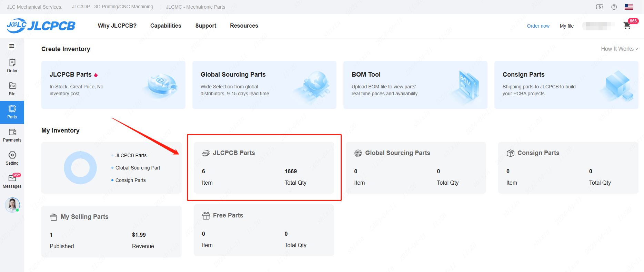Open Setting in the sidebar
Viewport: 644px width, 272px height.
tap(12, 158)
